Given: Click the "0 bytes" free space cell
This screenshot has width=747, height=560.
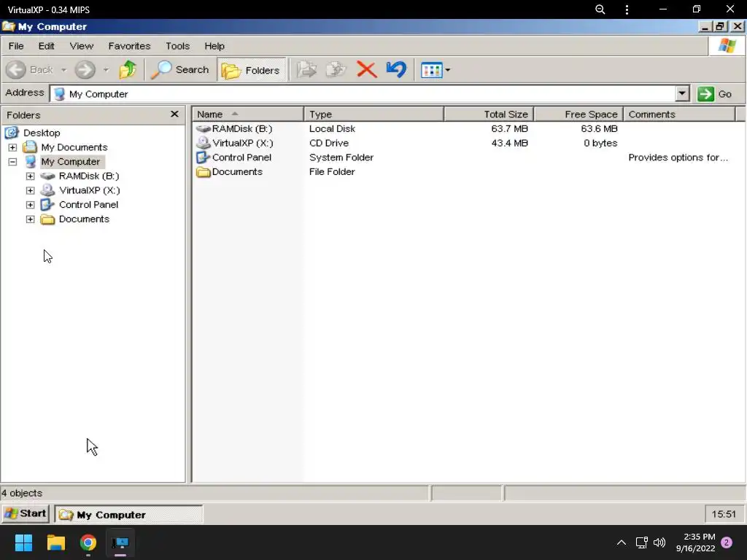Looking at the screenshot, I should pyautogui.click(x=600, y=143).
